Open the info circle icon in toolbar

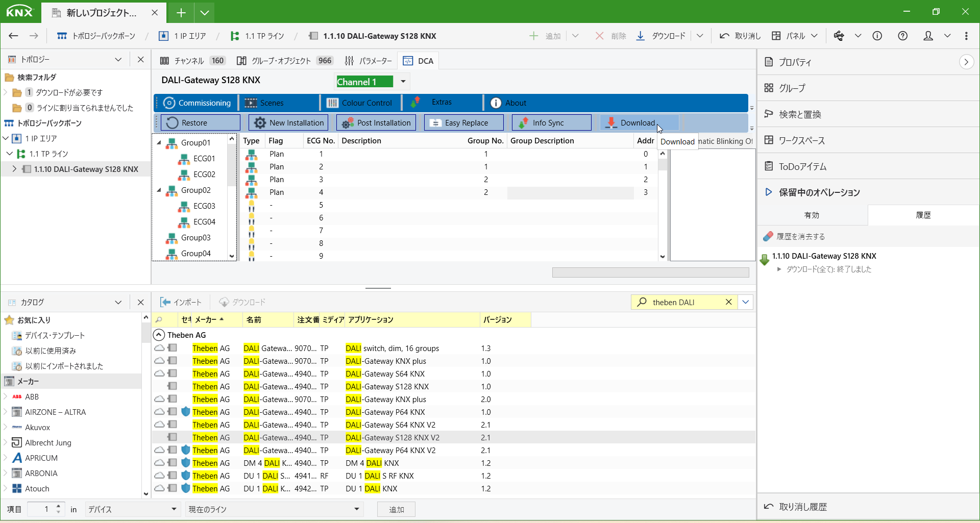[x=877, y=36]
